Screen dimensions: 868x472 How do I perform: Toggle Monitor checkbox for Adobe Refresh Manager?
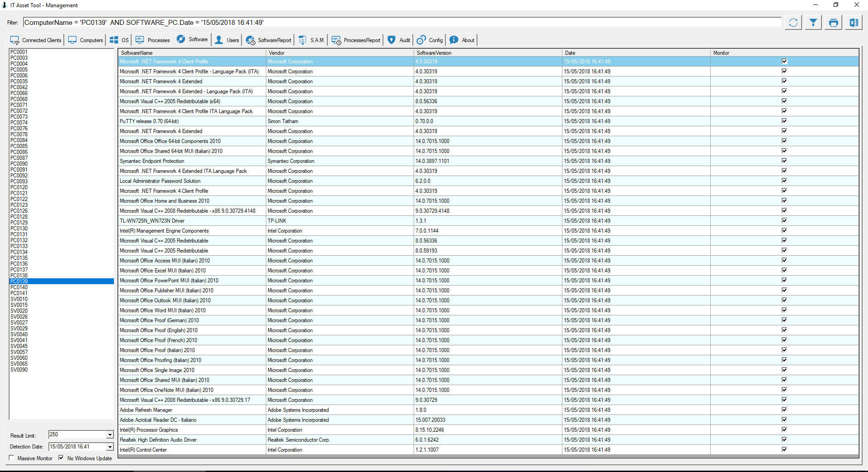[x=784, y=410]
